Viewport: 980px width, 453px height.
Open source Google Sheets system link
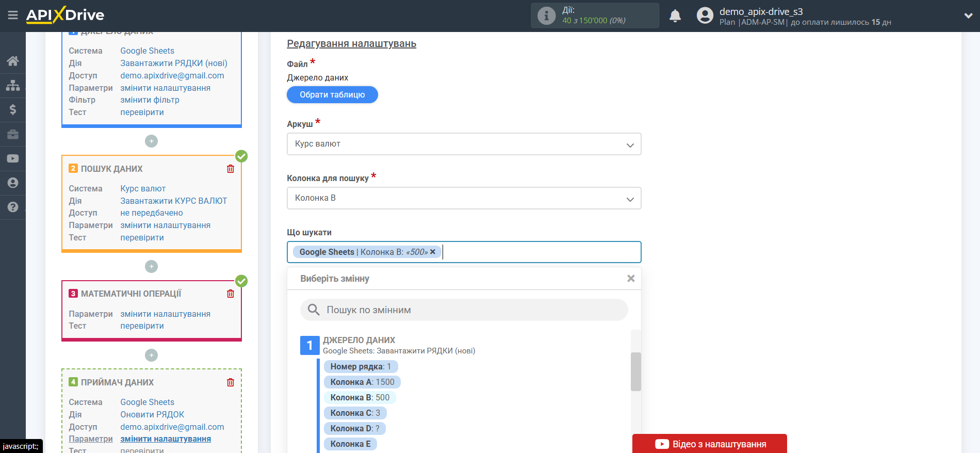coord(148,51)
